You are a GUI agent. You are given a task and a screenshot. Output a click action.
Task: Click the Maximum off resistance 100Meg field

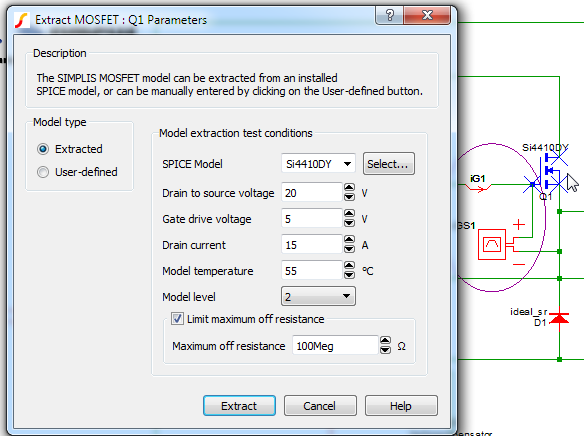tap(335, 346)
